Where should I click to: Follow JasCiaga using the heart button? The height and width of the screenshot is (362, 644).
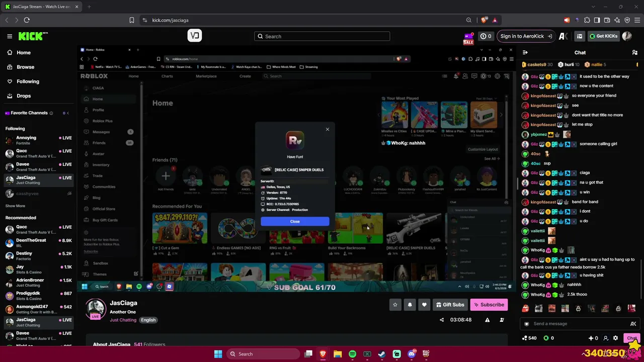[424, 305]
